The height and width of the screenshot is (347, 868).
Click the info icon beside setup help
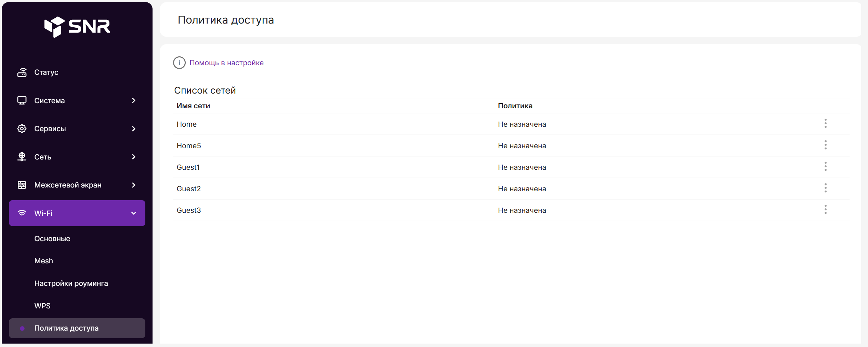point(179,63)
